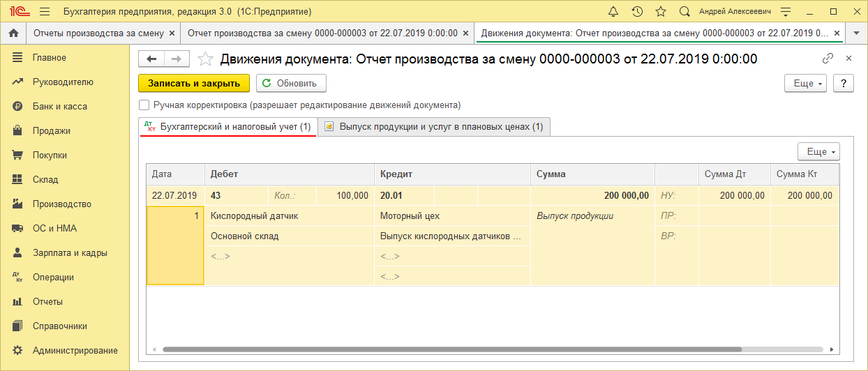
Task: Open Справочники books icon
Action: click(18, 326)
